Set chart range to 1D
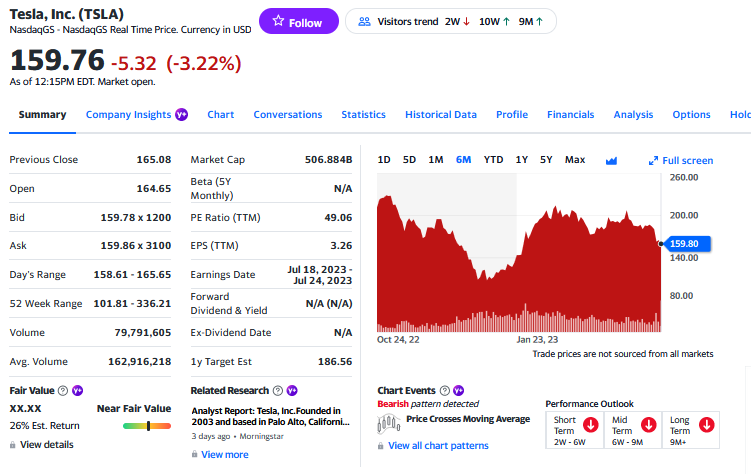 tap(384, 160)
